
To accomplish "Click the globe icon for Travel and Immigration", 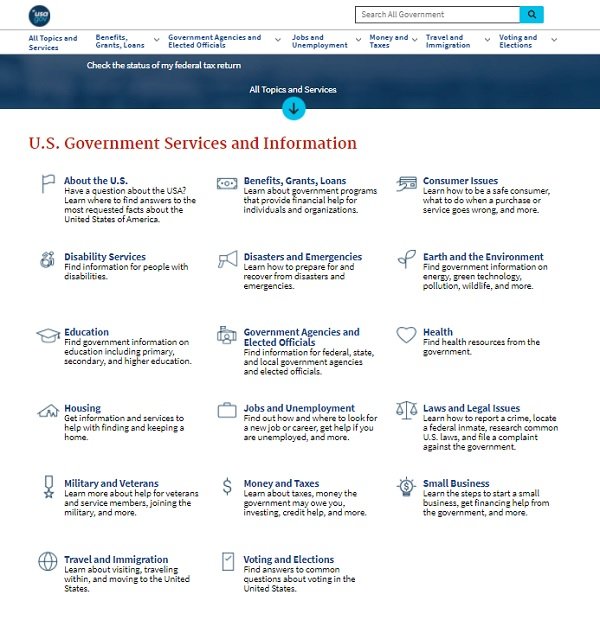I will pos(48,562).
